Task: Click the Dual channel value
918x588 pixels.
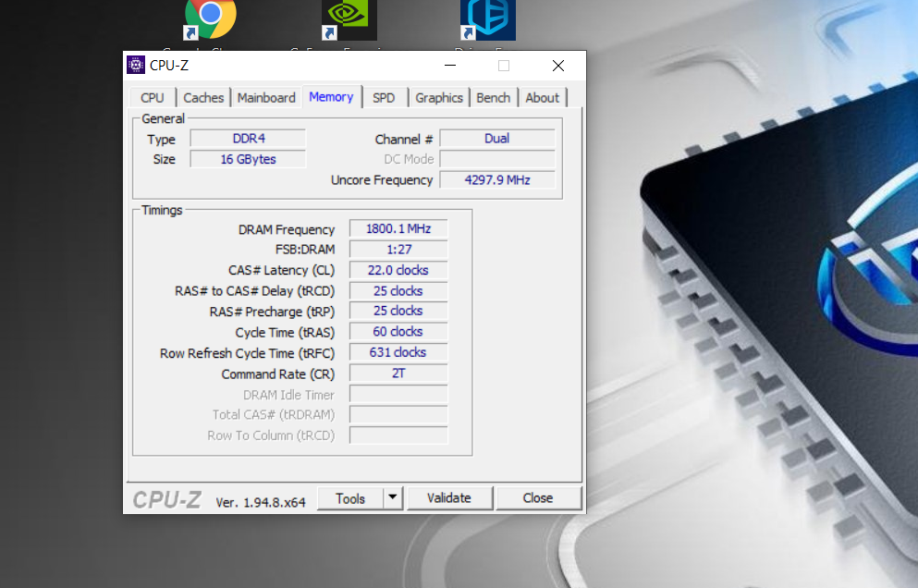Action: (x=497, y=138)
